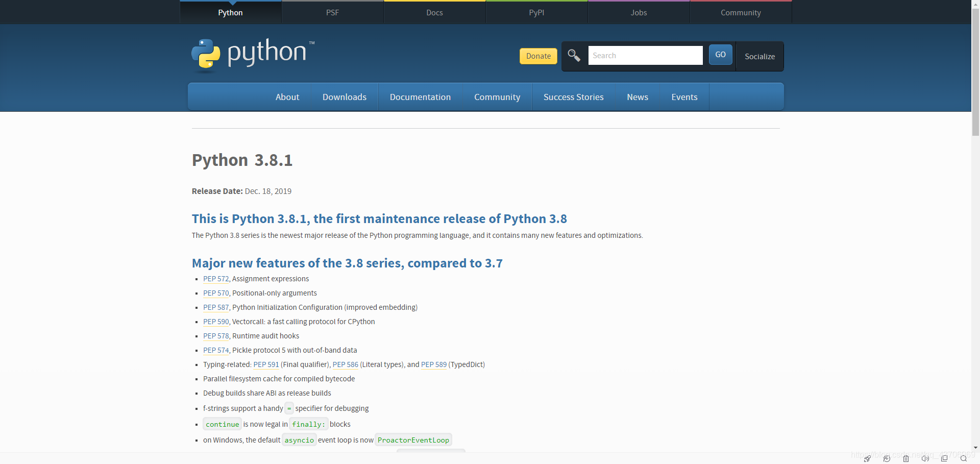Viewport: 980px width, 464px height.
Task: Click the browser-doctor plus icon in status bar
Action: coord(887,458)
